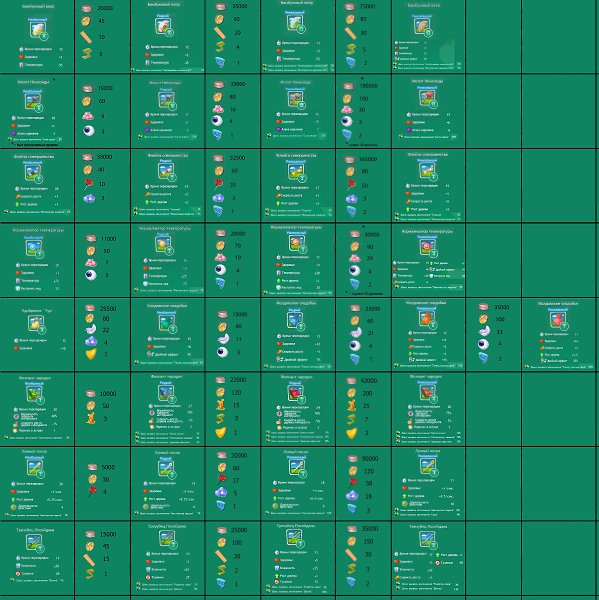Screen dimensions: 599x600
Task: Click the wooden plank icon with quantity 10
Action: coord(87,38)
